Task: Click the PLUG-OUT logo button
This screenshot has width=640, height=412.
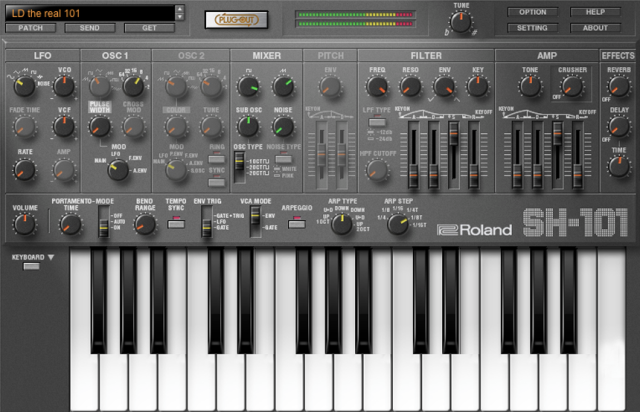Action: click(234, 20)
